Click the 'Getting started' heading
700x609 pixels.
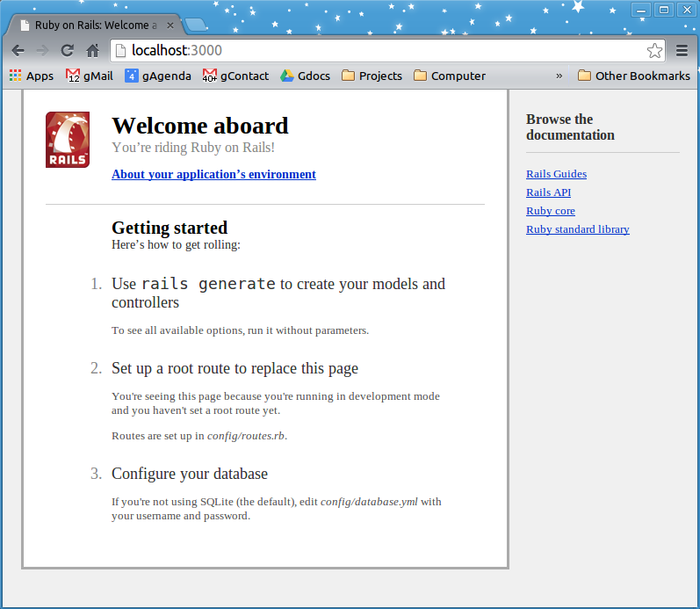(x=170, y=228)
